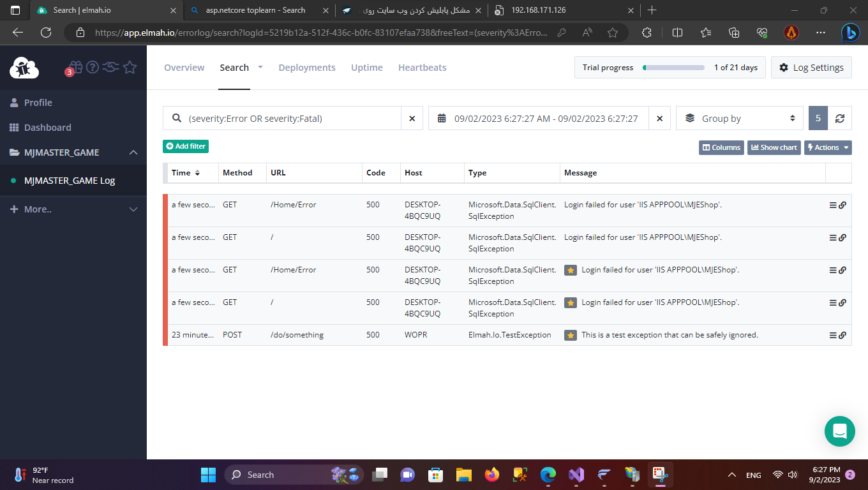Switch to asp.netcore toplearn browser tab
The width and height of the screenshot is (868, 490).
(258, 10)
